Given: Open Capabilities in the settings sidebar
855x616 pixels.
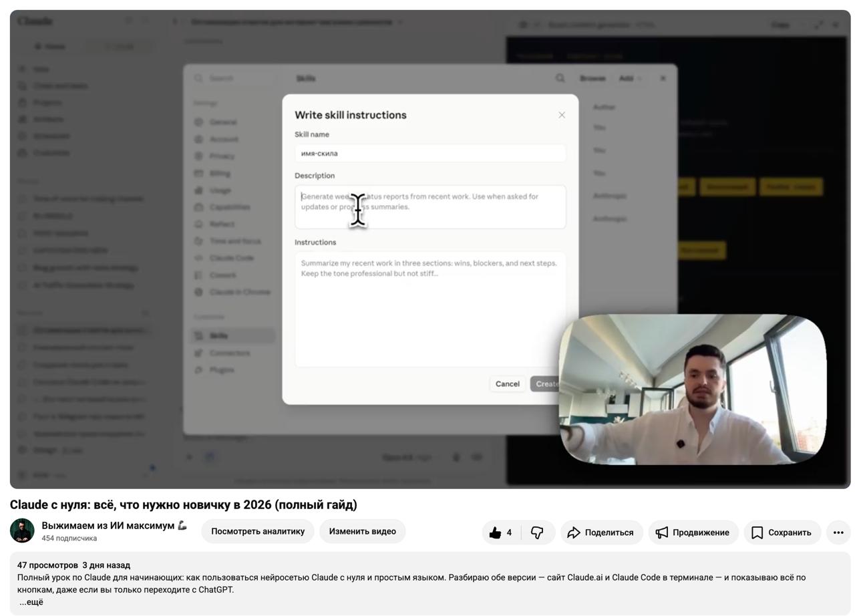Looking at the screenshot, I should (230, 207).
